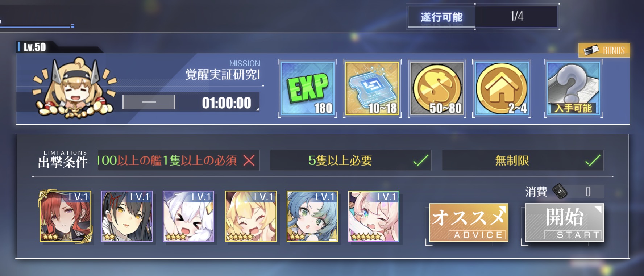Click the 開始 START button
This screenshot has height=276, width=644.
(564, 222)
